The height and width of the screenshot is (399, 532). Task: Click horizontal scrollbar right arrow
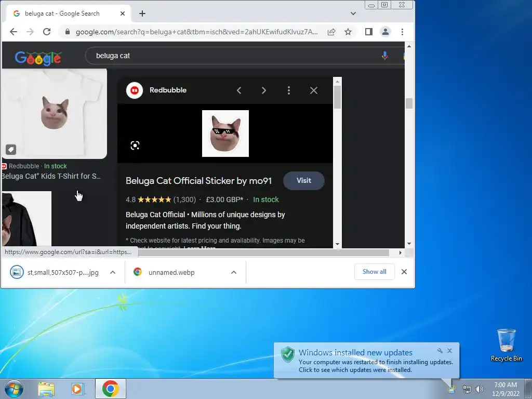point(401,253)
